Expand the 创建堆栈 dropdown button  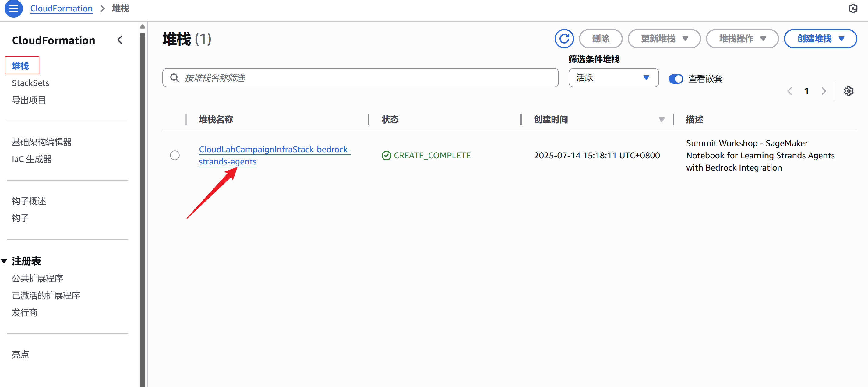(820, 39)
